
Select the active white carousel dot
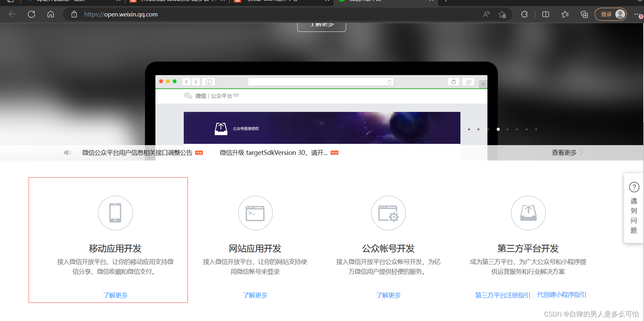pos(498,129)
